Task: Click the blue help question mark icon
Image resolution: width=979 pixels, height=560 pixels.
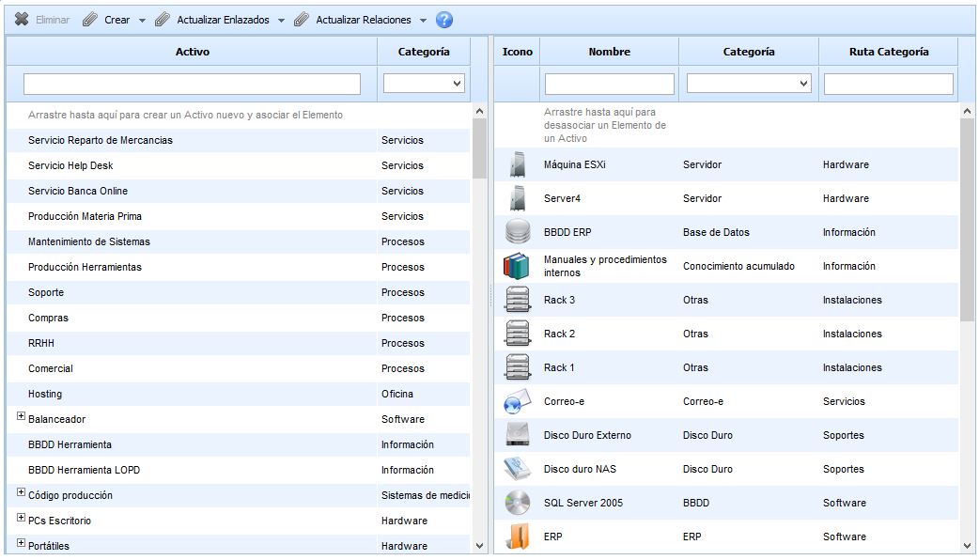Action: [x=444, y=20]
